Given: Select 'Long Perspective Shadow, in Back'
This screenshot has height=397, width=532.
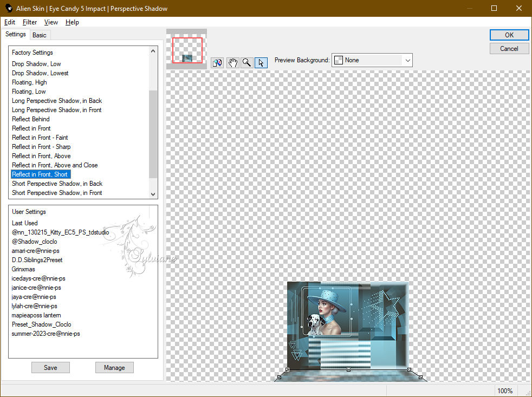Looking at the screenshot, I should pos(57,100).
